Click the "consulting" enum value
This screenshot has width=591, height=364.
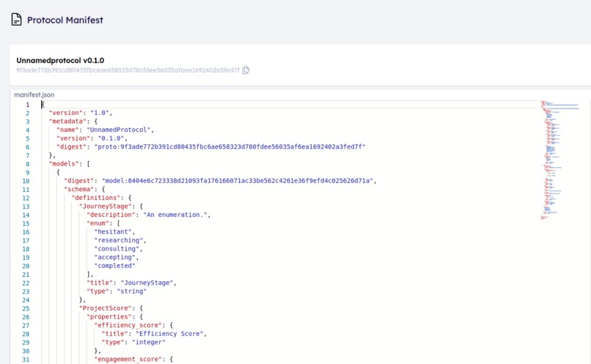click(117, 249)
